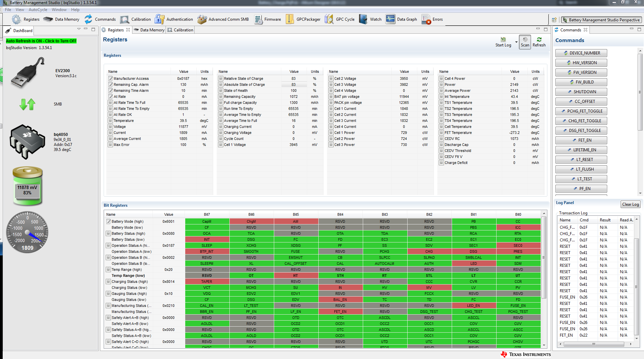Refresh the register values
Viewport: 644px width, 359px height.
539,42
